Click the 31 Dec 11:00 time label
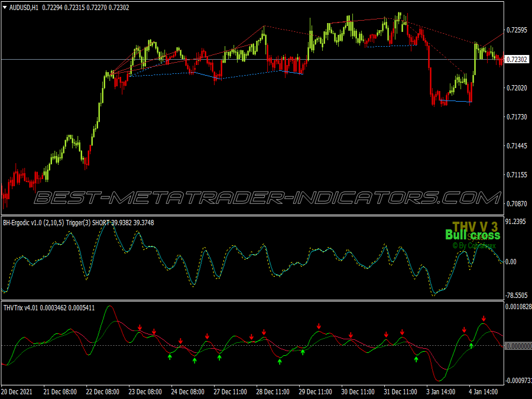532x399 pixels. [400, 392]
